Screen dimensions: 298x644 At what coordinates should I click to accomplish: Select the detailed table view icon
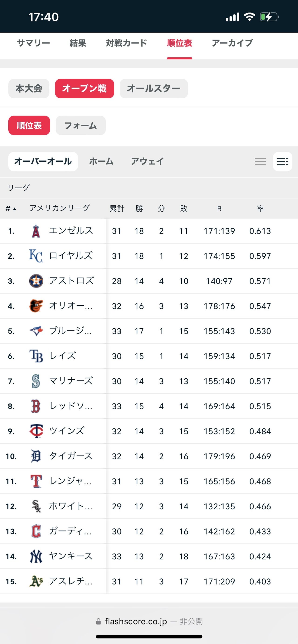282,161
